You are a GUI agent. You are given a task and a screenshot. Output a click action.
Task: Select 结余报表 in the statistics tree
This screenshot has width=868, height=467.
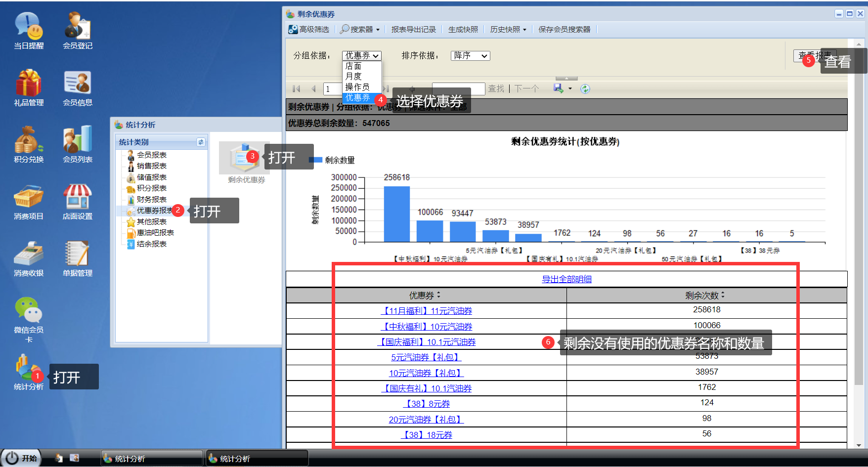pyautogui.click(x=151, y=244)
